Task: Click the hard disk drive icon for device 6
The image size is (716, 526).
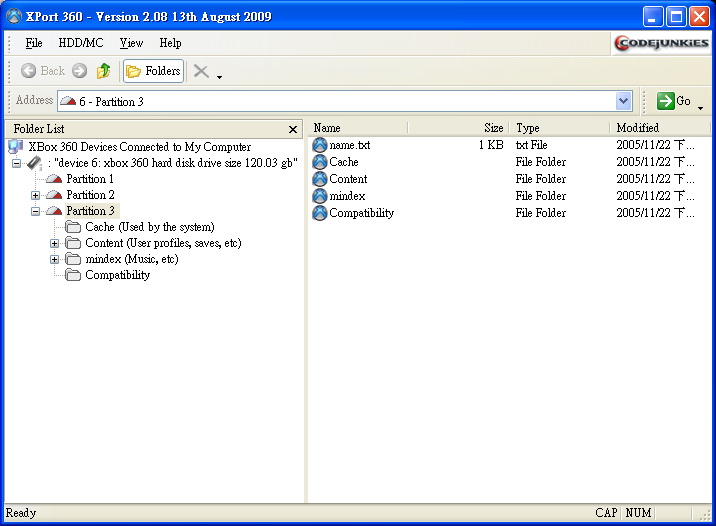Action: click(35, 163)
